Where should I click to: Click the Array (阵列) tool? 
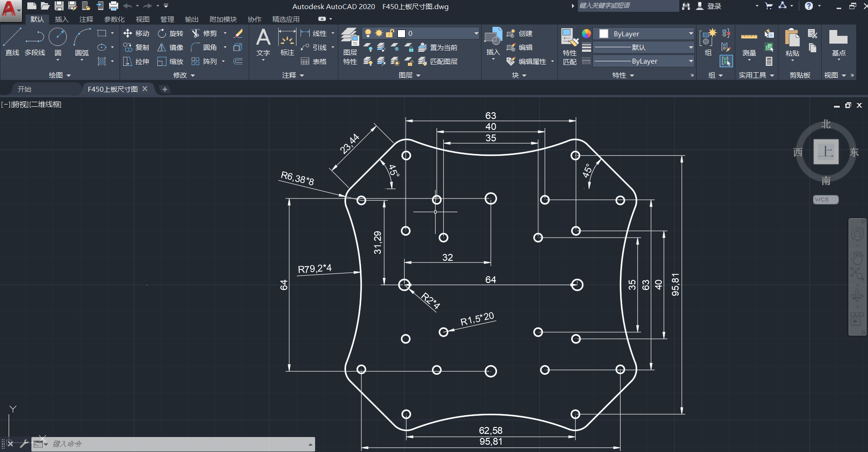click(204, 61)
